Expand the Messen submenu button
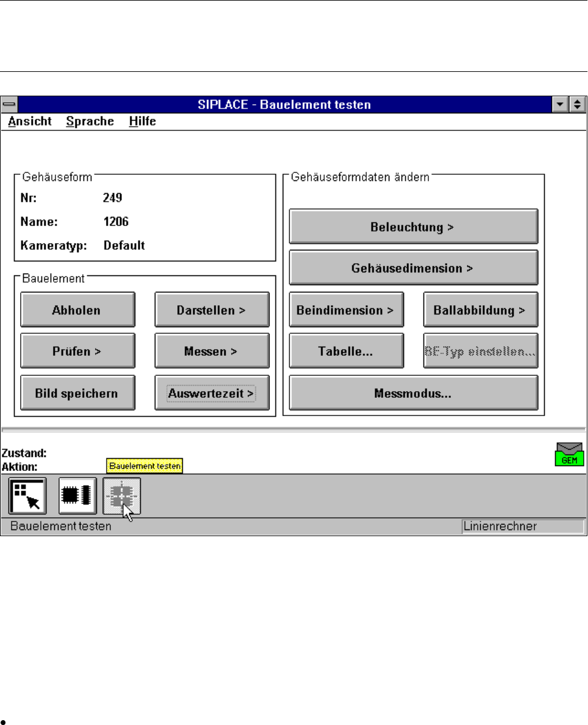 [x=211, y=352]
